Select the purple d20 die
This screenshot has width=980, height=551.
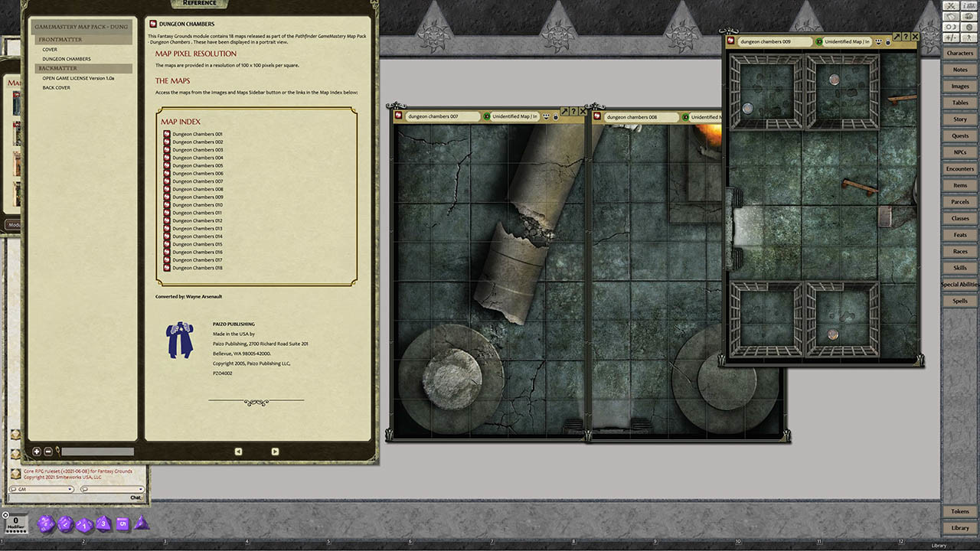tap(46, 523)
